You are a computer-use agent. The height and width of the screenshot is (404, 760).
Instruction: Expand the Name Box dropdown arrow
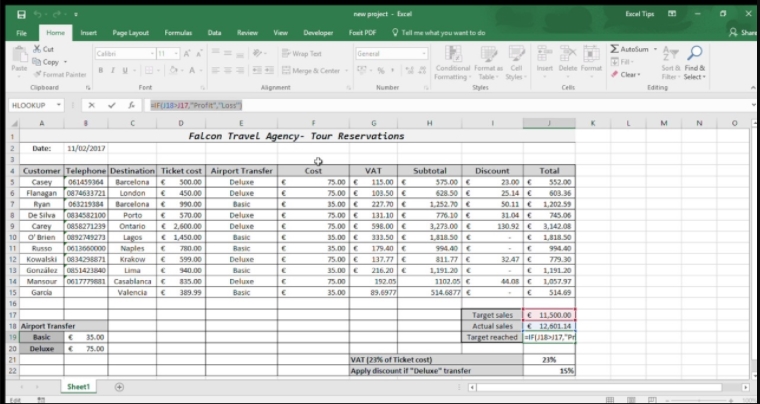pyautogui.click(x=61, y=105)
